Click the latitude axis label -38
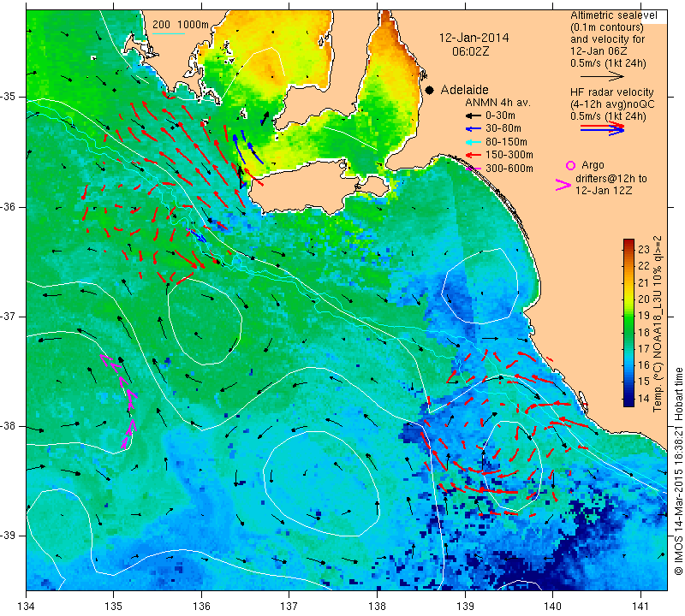 (9, 426)
